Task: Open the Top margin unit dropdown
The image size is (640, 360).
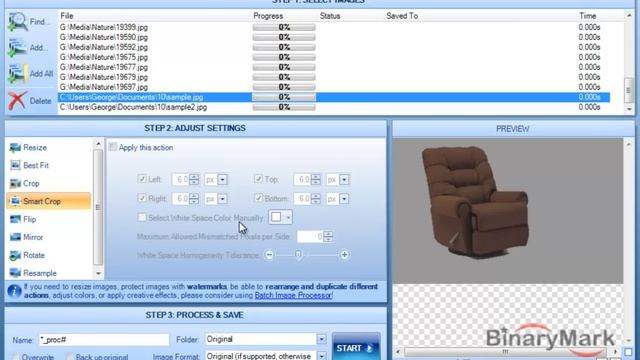Action: pos(344,180)
